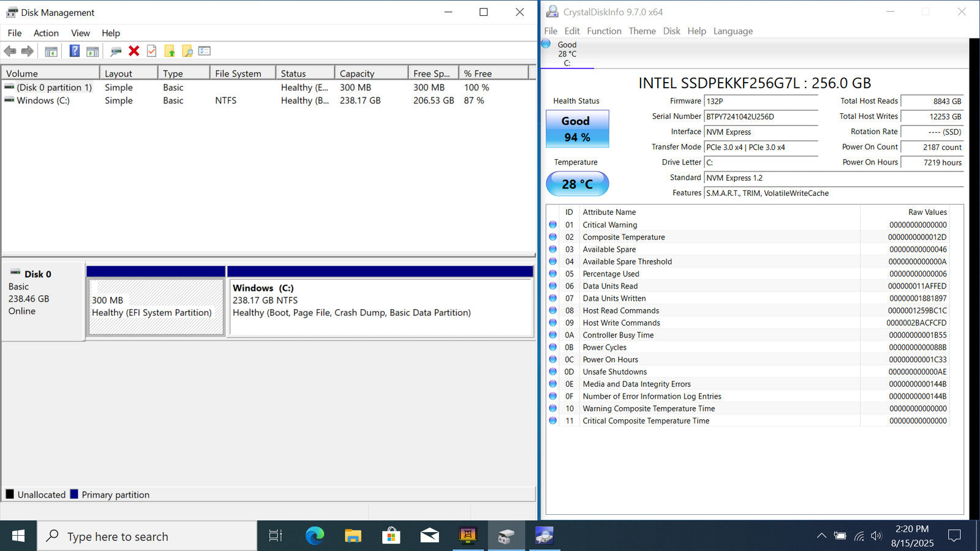Viewport: 980px width, 551px height.
Task: Click the blue Help question mark icon
Action: [74, 51]
